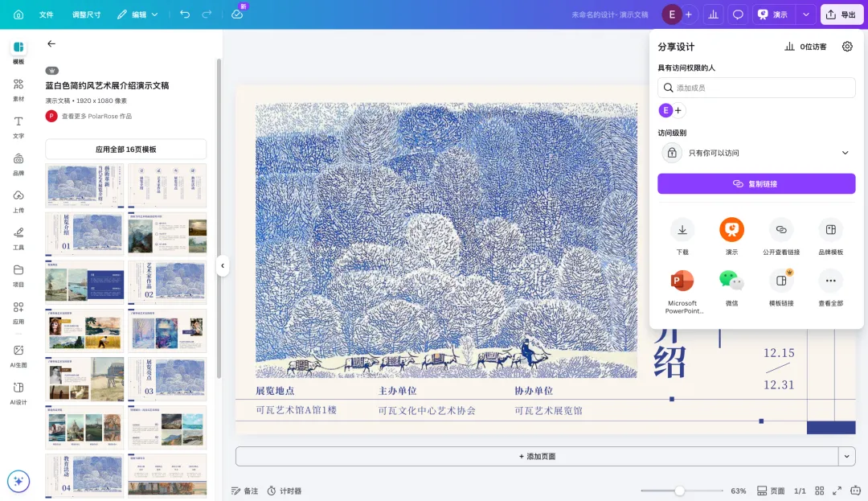868x501 pixels.
Task: Select the 展览介绍 01 template page thumbnail
Action: 84,233
